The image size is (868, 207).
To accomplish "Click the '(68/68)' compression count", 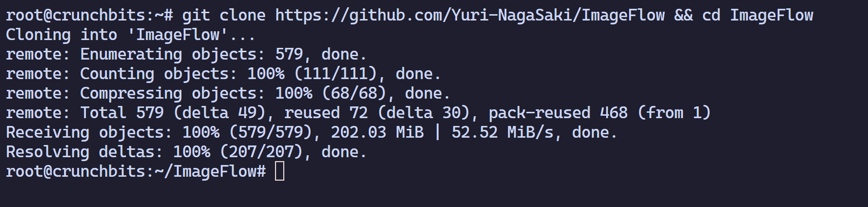I will point(354,93).
